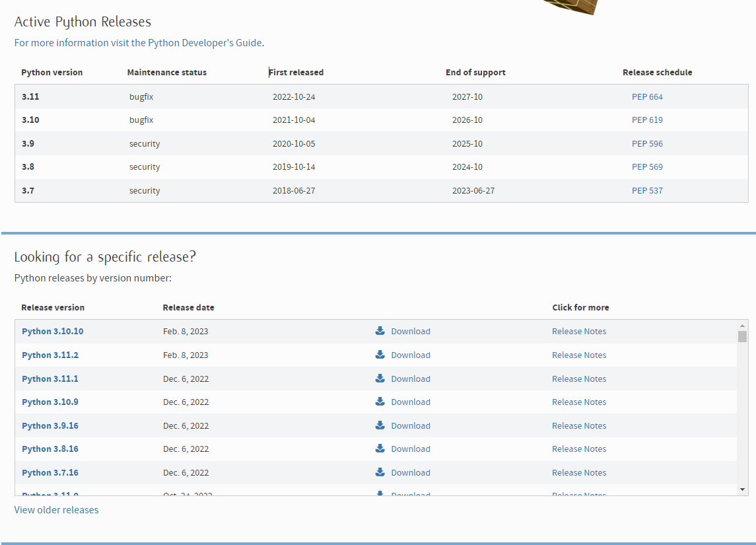Click the Release date column header
Image resolution: width=756 pixels, height=545 pixels.
189,308
